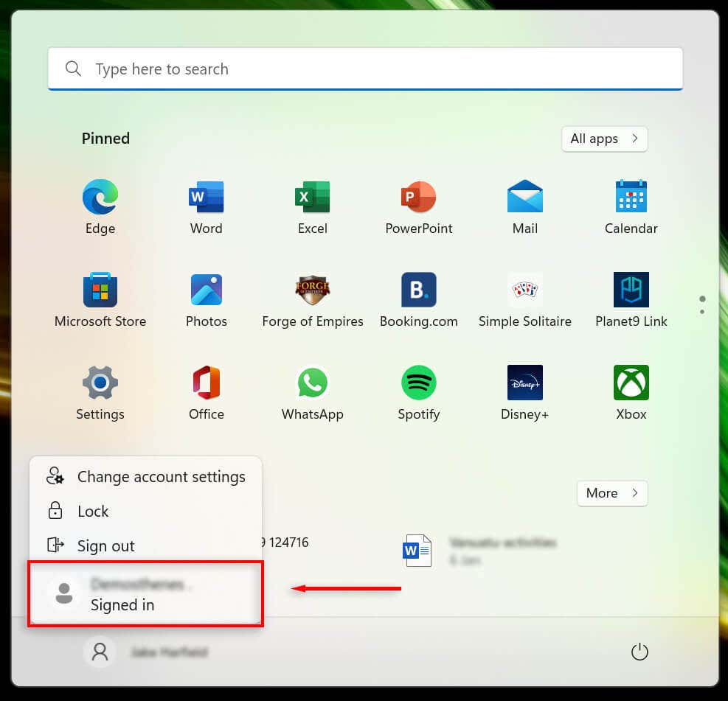Select Sign out in account menu
728x701 pixels.
click(146, 545)
